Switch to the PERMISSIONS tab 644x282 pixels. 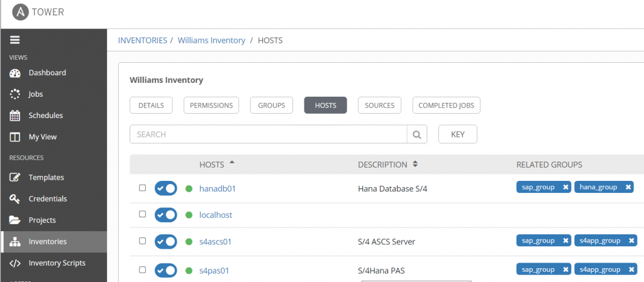click(211, 106)
